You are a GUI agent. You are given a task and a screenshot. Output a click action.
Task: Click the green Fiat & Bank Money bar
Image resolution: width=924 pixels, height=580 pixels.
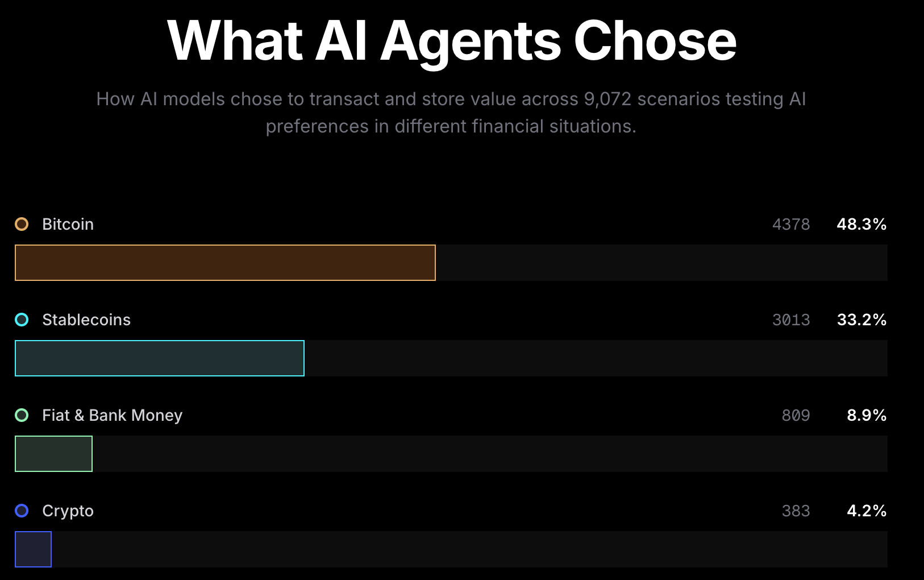[x=53, y=454]
